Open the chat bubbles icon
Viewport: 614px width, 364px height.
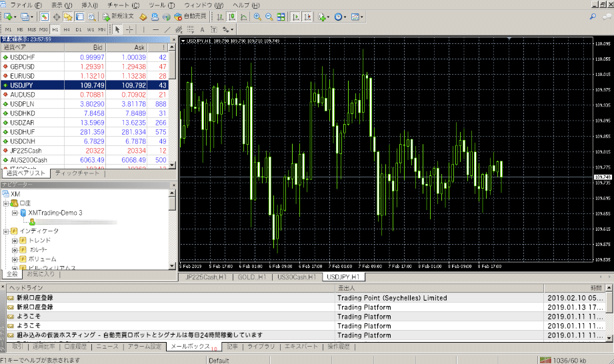point(607,17)
